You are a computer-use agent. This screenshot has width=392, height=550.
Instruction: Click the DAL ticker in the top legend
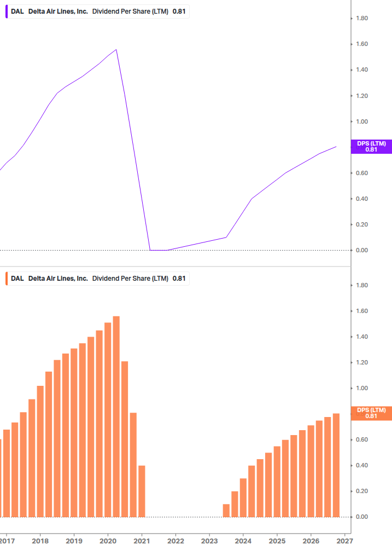(x=17, y=11)
